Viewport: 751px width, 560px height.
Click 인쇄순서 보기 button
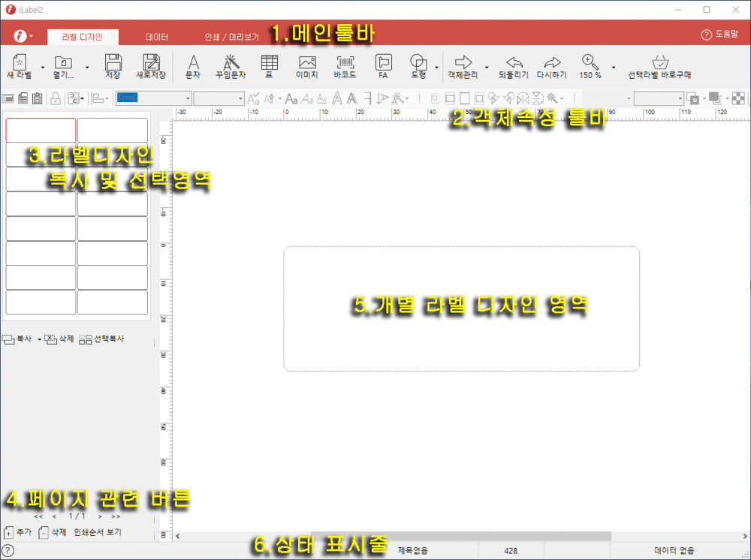(98, 531)
